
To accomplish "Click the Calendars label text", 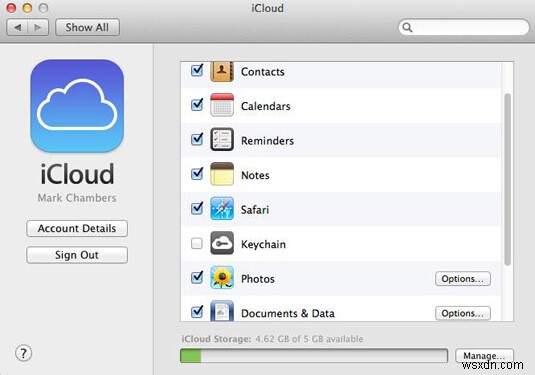I will [265, 106].
